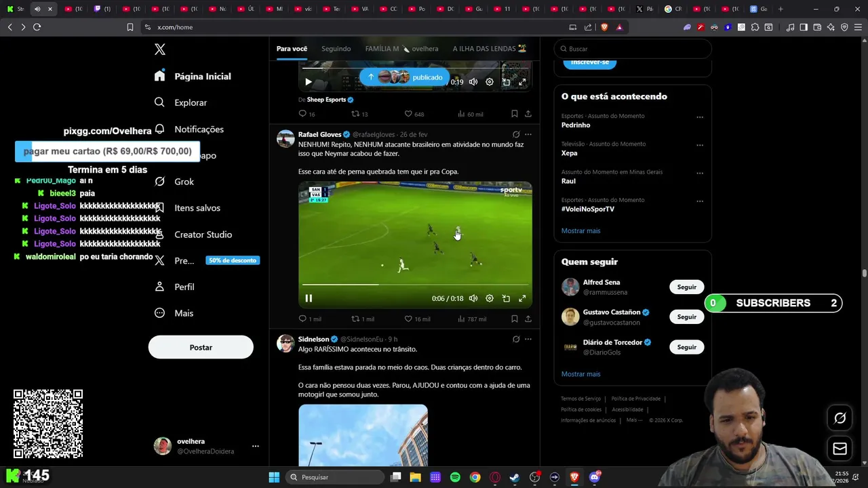Click the Postar button
The height and width of the screenshot is (488, 868).
(201, 347)
